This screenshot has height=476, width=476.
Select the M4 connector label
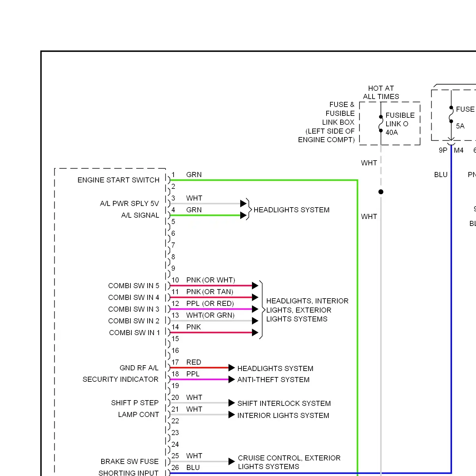(459, 150)
